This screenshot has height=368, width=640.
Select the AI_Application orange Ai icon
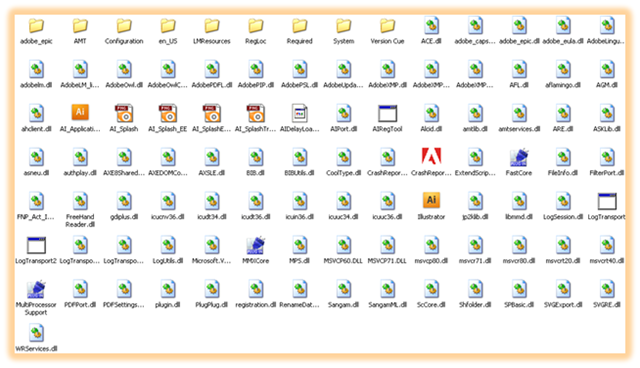tap(80, 112)
